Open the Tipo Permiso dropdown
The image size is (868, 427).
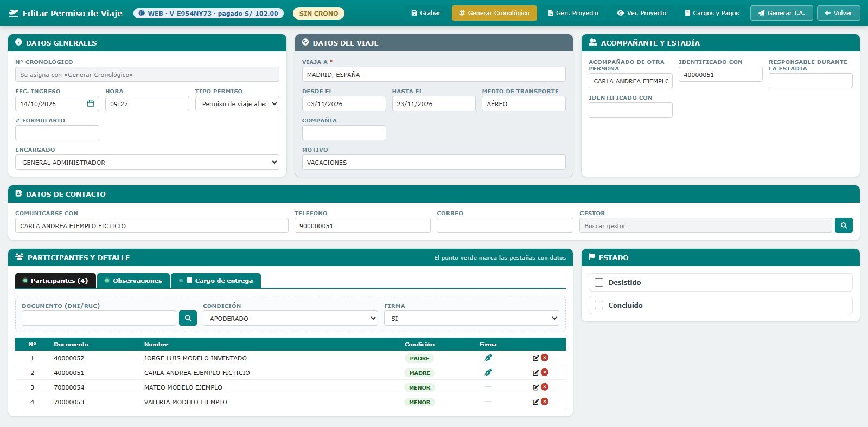[x=237, y=103]
